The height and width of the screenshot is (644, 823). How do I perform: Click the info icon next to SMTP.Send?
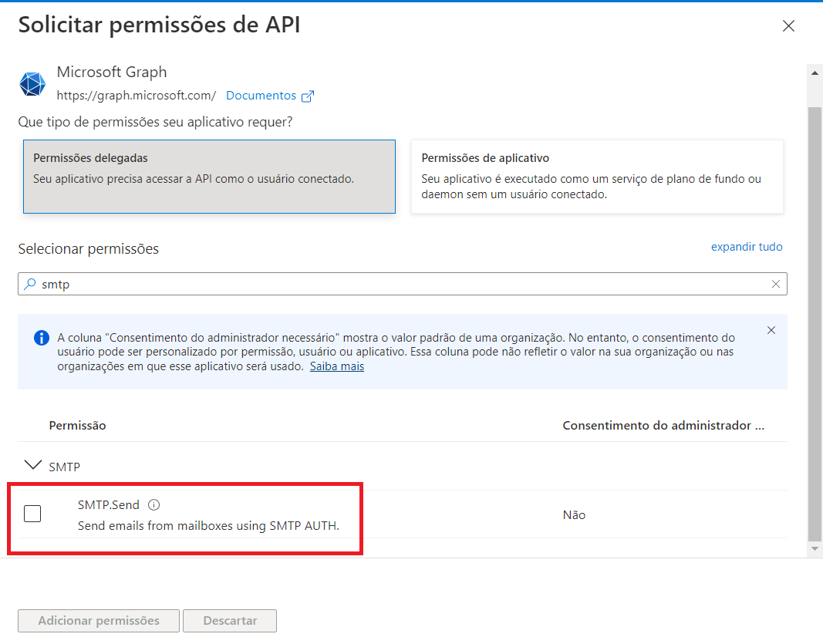(153, 505)
